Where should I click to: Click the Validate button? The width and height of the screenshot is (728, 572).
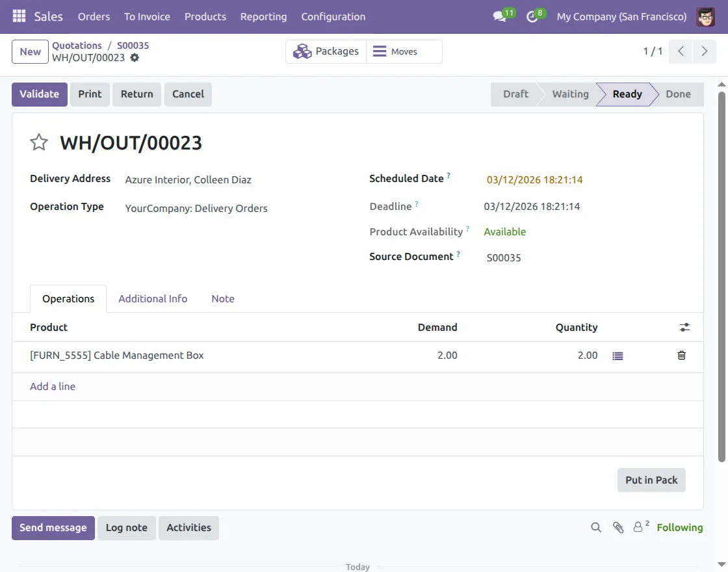[x=40, y=94]
